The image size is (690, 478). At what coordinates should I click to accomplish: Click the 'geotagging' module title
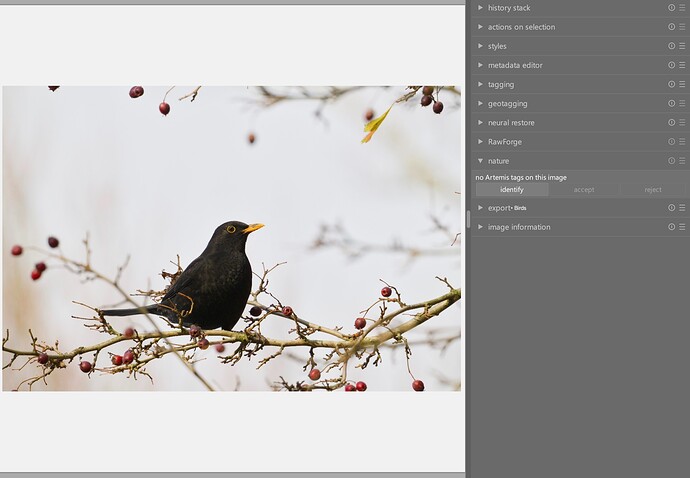(508, 103)
